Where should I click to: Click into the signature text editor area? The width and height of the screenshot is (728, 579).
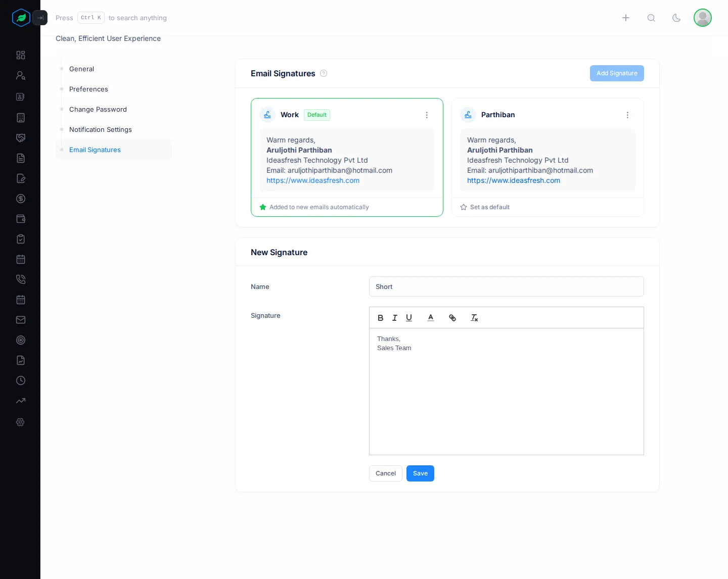coord(507,392)
